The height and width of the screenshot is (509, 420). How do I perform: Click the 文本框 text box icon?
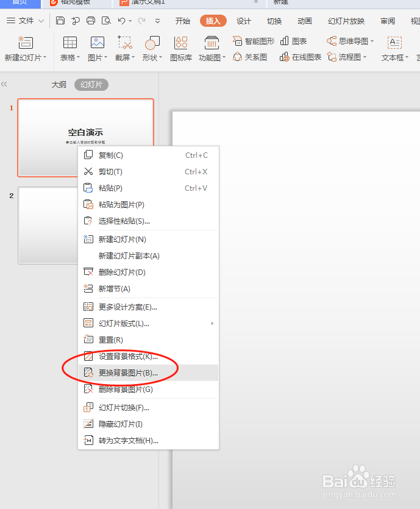(x=394, y=43)
